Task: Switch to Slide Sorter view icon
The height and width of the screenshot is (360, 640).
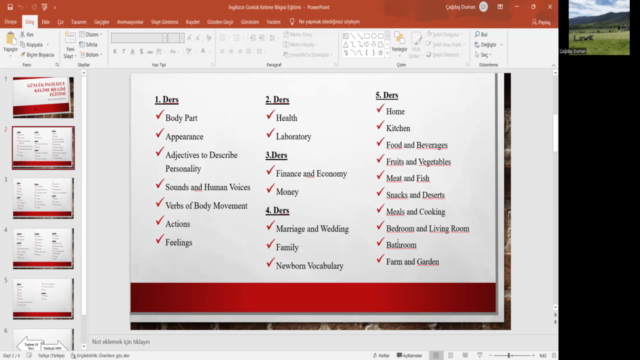Action: (x=451, y=356)
